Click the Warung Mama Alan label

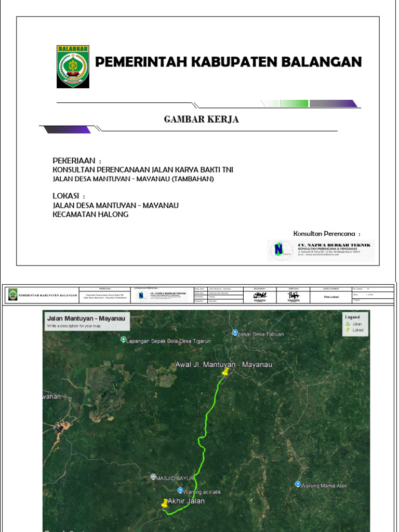(x=324, y=486)
